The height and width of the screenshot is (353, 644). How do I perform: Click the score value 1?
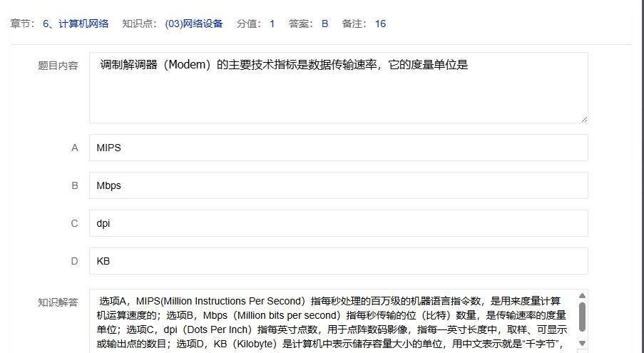pos(272,24)
